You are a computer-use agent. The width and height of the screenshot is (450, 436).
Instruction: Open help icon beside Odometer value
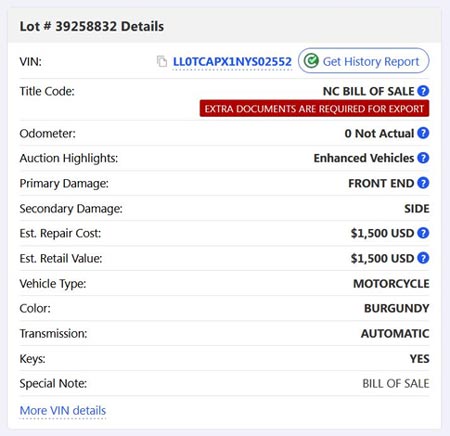[423, 133]
